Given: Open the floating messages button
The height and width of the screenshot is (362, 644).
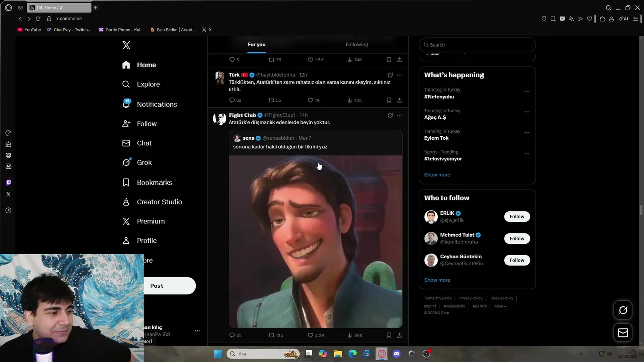Looking at the screenshot, I should pyautogui.click(x=623, y=333).
